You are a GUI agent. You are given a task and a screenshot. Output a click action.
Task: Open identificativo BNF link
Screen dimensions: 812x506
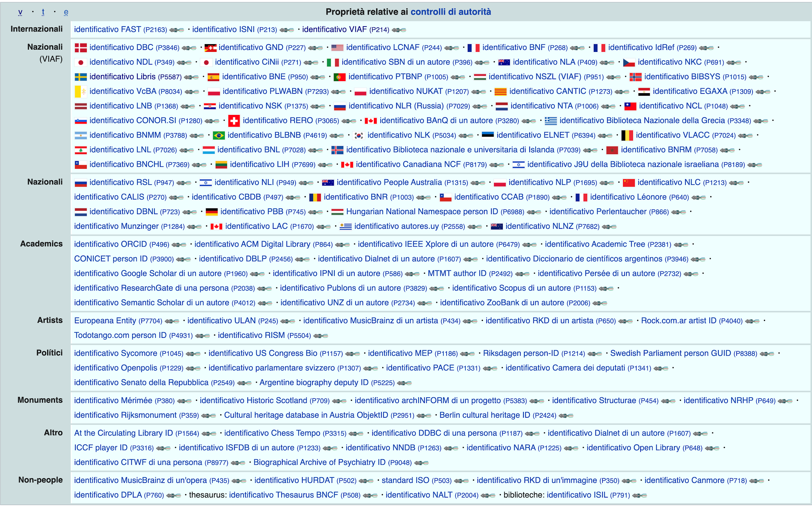[525, 47]
